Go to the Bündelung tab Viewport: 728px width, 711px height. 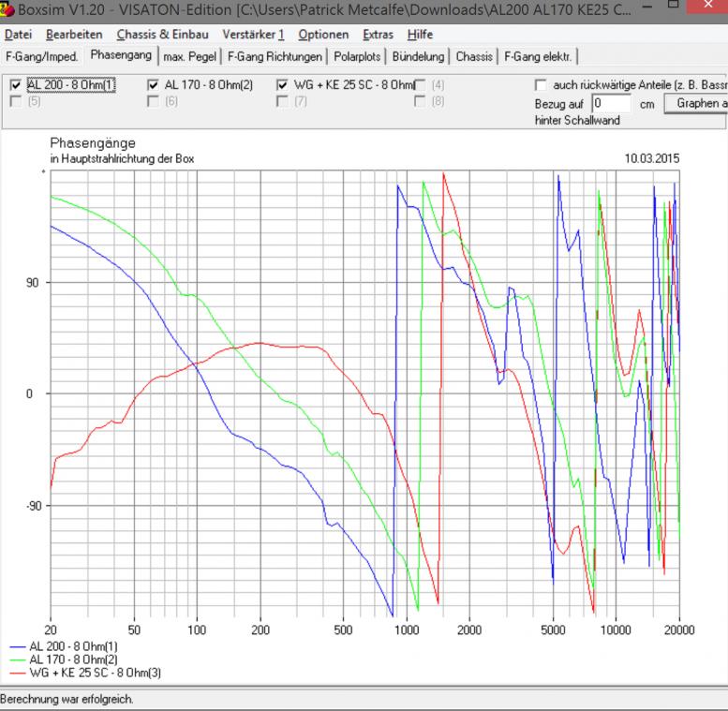[419, 56]
